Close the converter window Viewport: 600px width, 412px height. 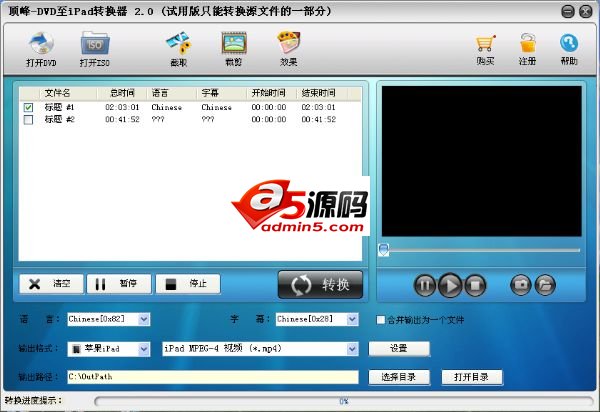coord(585,12)
